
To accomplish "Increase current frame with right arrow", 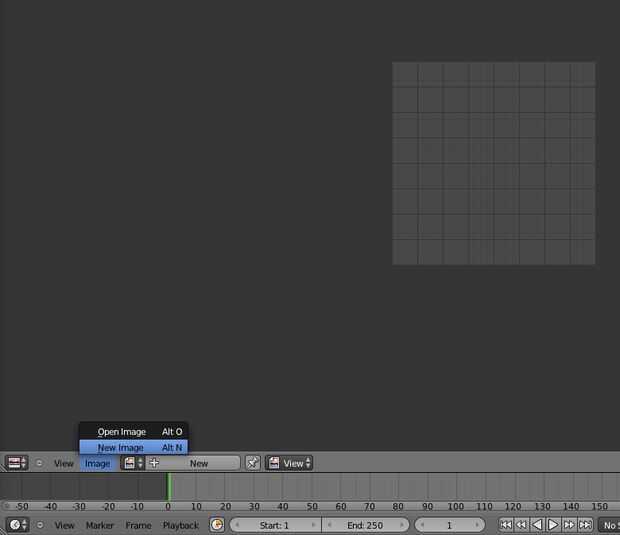I will (x=477, y=525).
